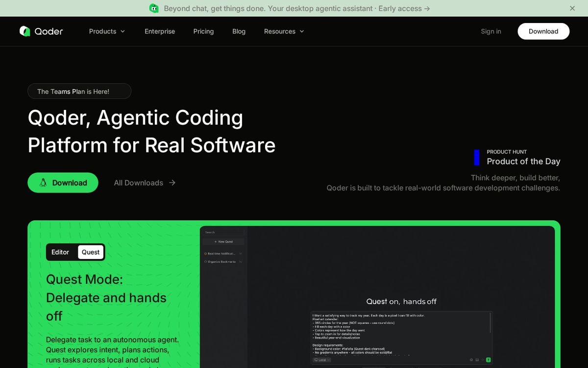Click the white Download button in the header
Screen dimensions: 588x368
coord(543,31)
